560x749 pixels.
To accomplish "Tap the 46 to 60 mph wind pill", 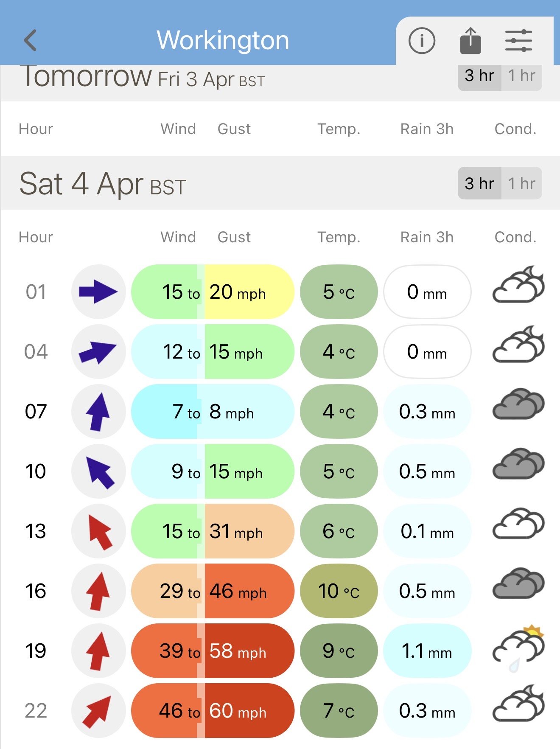I will pos(213,710).
